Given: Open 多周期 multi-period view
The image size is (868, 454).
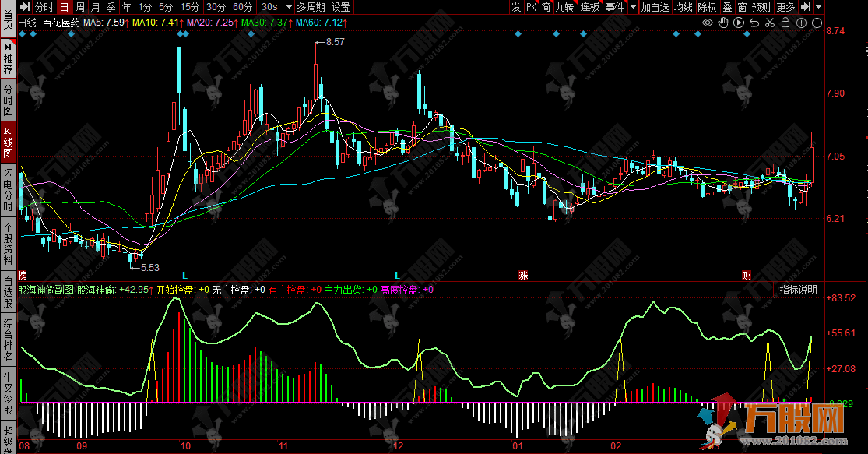Looking at the screenshot, I should pos(311,7).
